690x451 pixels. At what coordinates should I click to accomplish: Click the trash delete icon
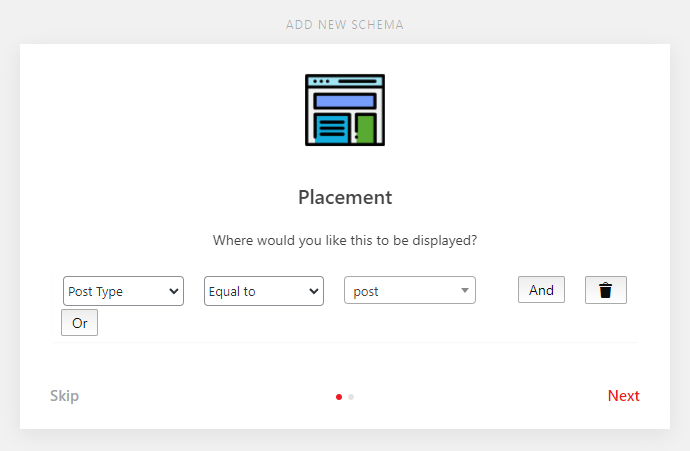tap(605, 291)
